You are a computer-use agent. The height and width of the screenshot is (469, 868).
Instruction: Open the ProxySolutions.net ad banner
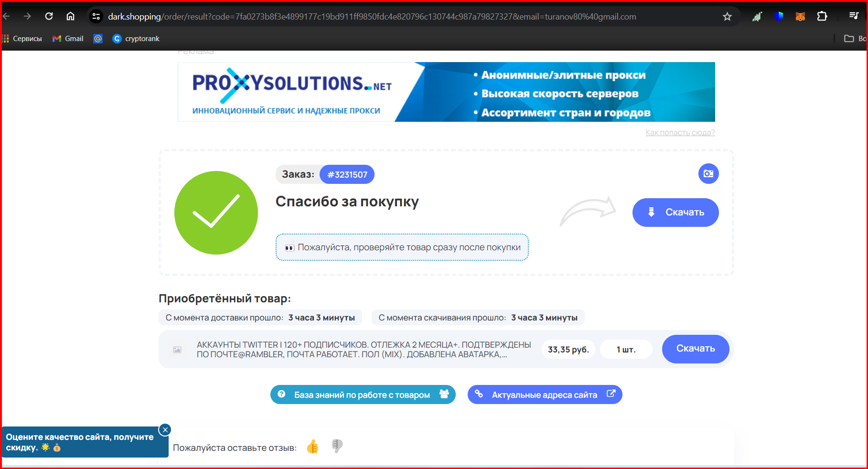446,92
